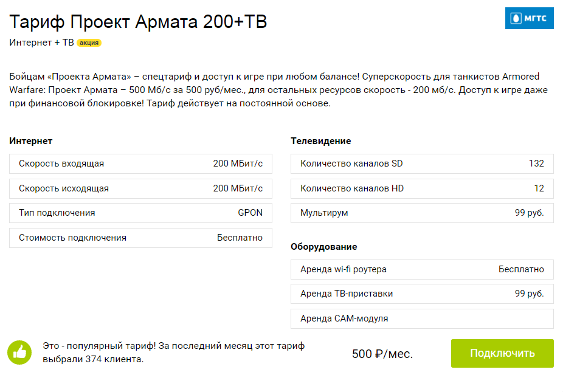Click the Аренда САМ-модуля row
Viewport: 563px width, 392px height.
(422, 318)
